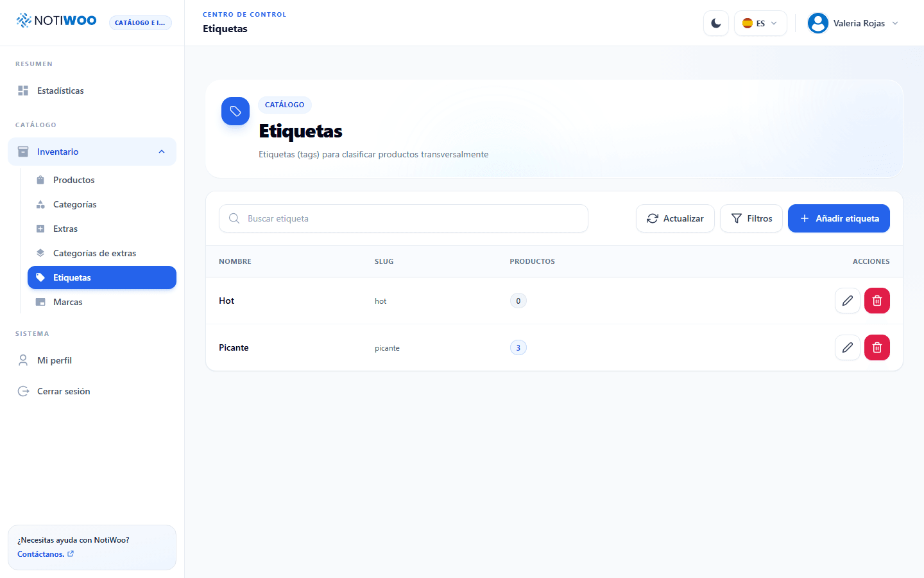Select Extras in the sidebar

(102, 229)
